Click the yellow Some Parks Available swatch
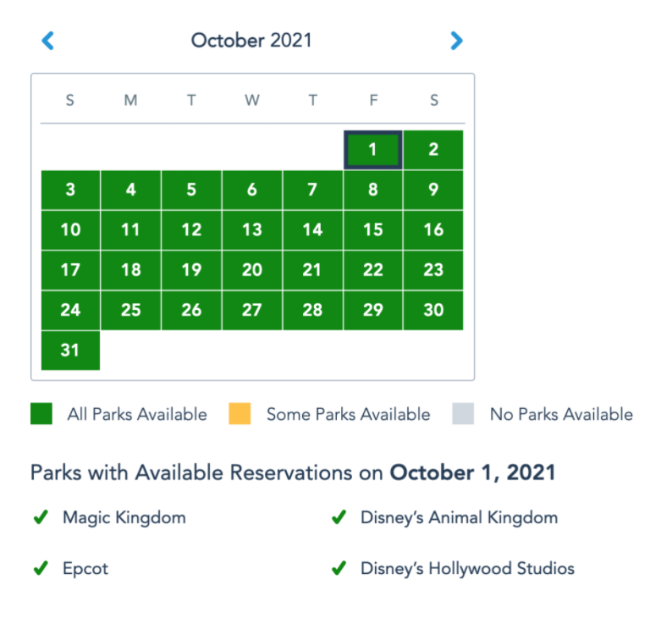The image size is (672, 624). click(x=240, y=414)
